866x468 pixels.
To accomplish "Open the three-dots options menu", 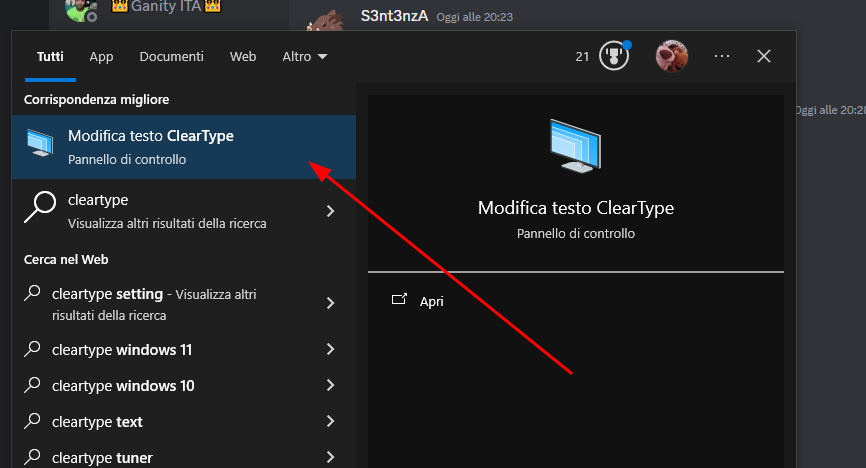I will [x=722, y=56].
